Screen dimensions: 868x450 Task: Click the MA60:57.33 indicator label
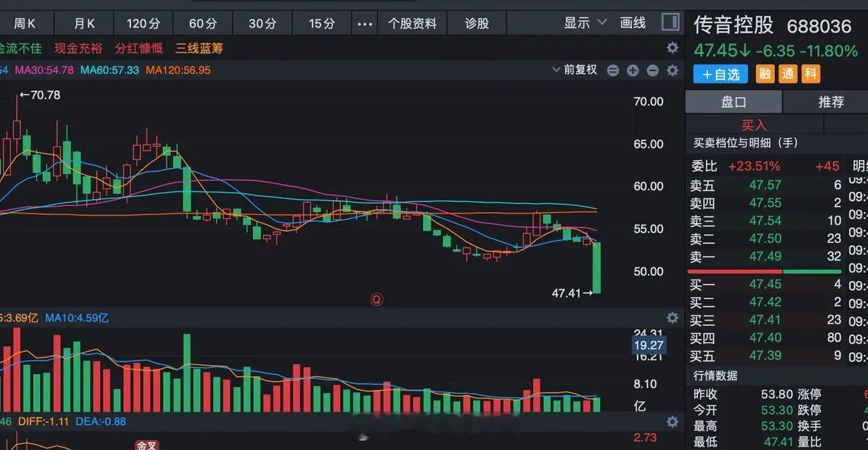[110, 70]
